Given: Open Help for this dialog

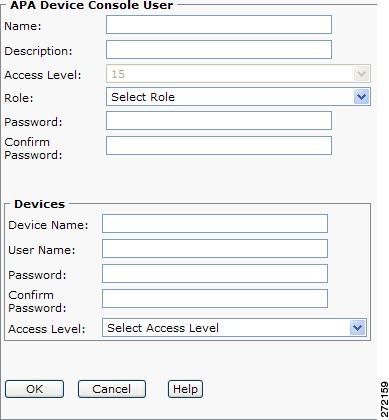Looking at the screenshot, I should tap(185, 389).
